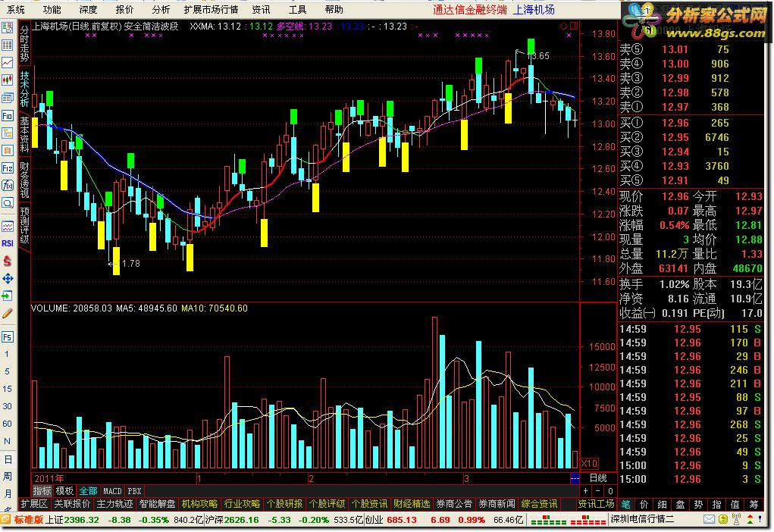Open the tree structure toolbar icon
This screenshot has width=774, height=532.
click(8, 133)
